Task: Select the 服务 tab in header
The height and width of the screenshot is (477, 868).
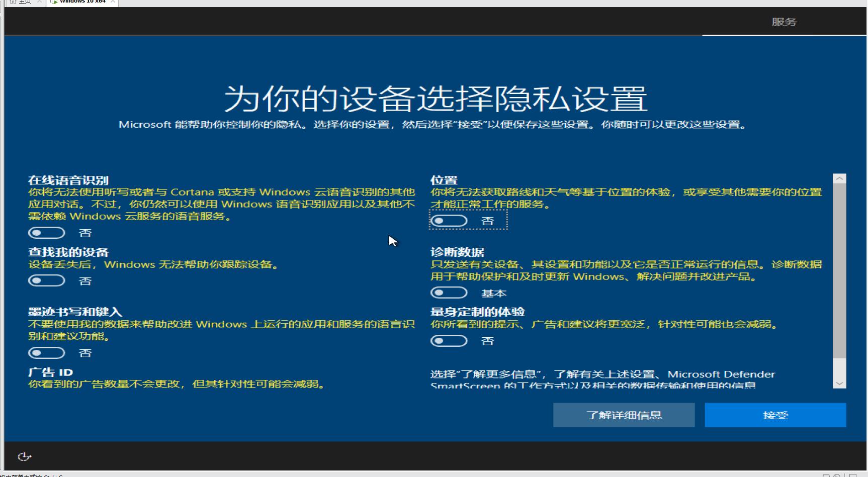Action: [x=784, y=22]
